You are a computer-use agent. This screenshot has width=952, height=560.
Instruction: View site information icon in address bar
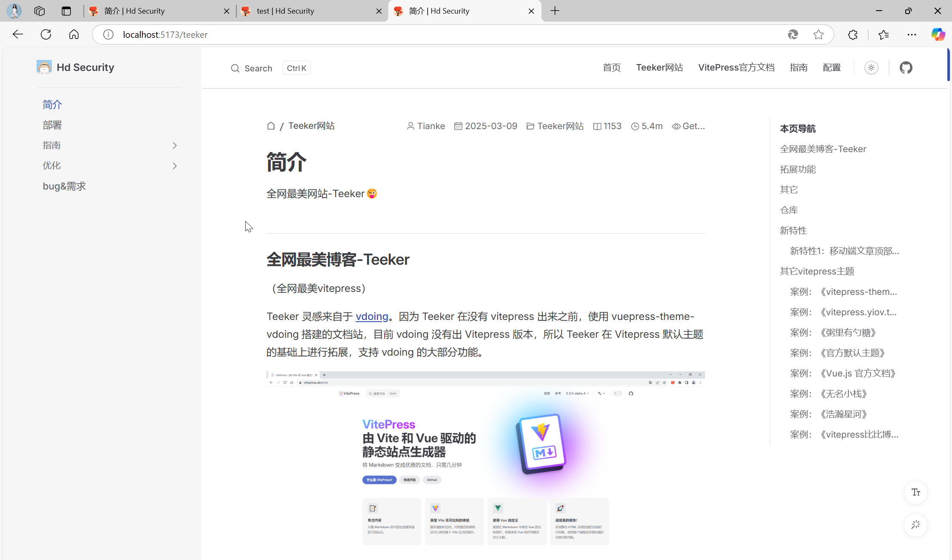(108, 34)
